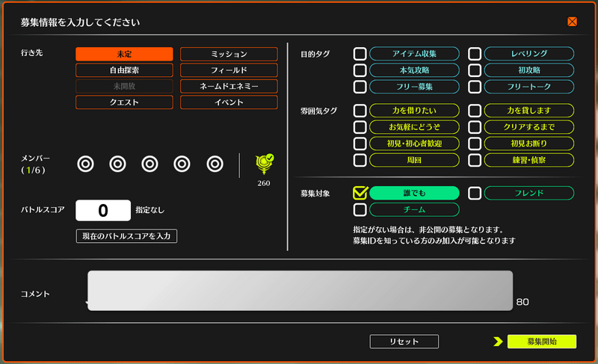Choose the フィールド destination

tap(229, 70)
